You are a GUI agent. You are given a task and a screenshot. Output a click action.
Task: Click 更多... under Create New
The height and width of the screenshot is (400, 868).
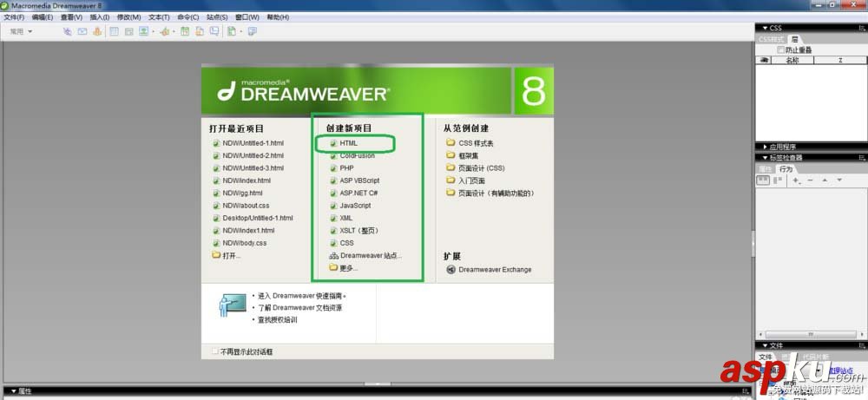tap(349, 268)
